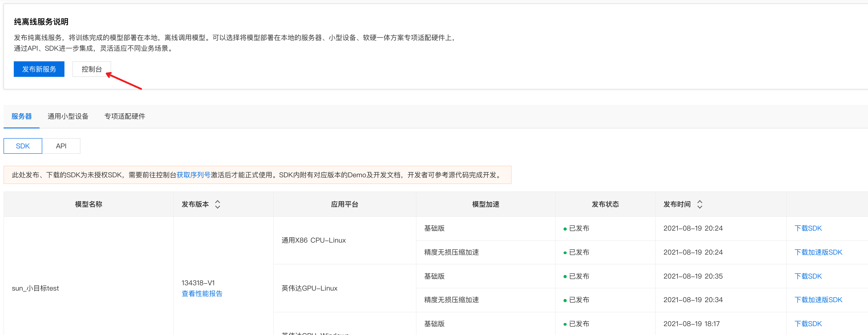Click the 应用平台 column header
The height and width of the screenshot is (335, 868).
344,204
